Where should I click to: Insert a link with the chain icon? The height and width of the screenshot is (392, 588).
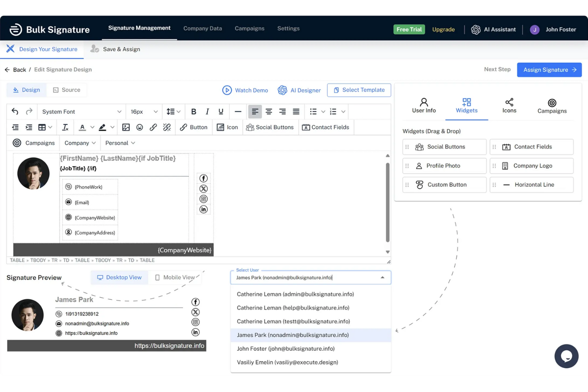point(153,127)
